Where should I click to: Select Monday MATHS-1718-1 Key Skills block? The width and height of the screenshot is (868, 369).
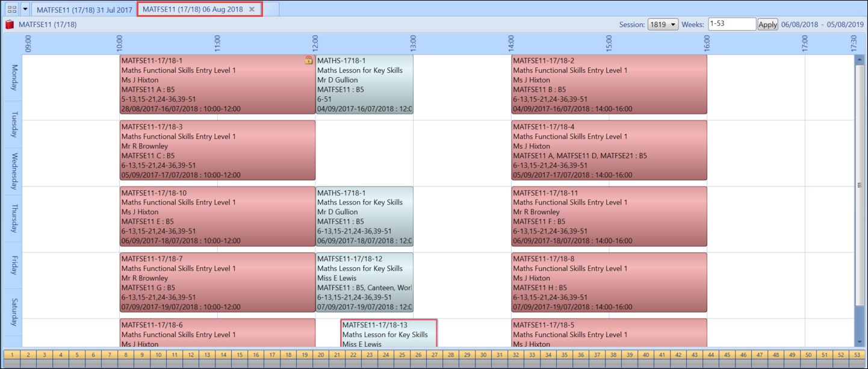click(x=364, y=84)
